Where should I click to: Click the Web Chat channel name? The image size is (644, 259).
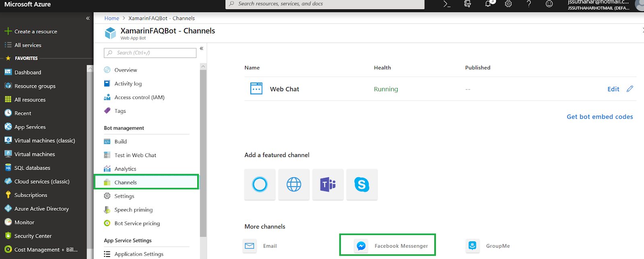click(x=285, y=89)
